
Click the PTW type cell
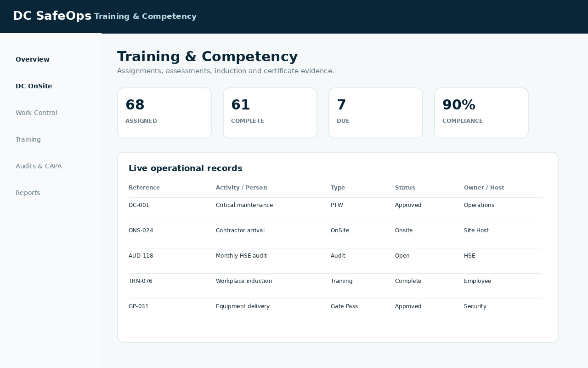coord(337,205)
